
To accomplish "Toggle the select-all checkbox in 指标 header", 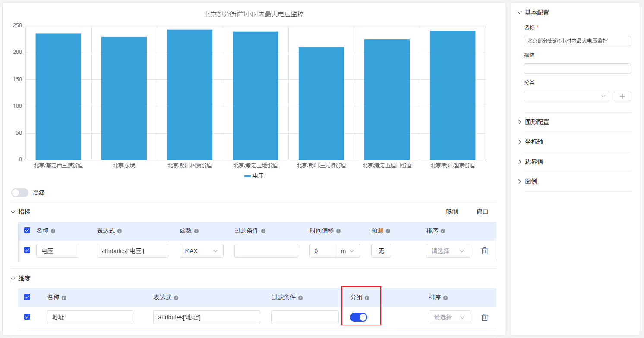I will [x=27, y=230].
